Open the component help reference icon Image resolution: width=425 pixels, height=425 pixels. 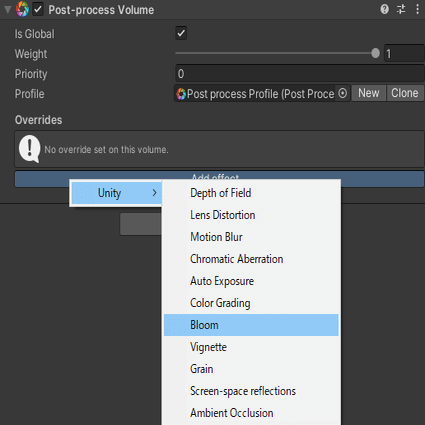(x=384, y=9)
